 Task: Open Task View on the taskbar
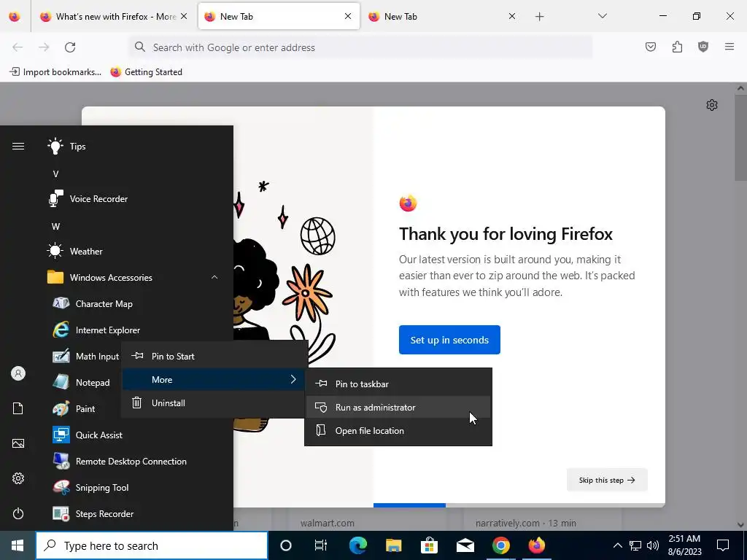(x=321, y=545)
